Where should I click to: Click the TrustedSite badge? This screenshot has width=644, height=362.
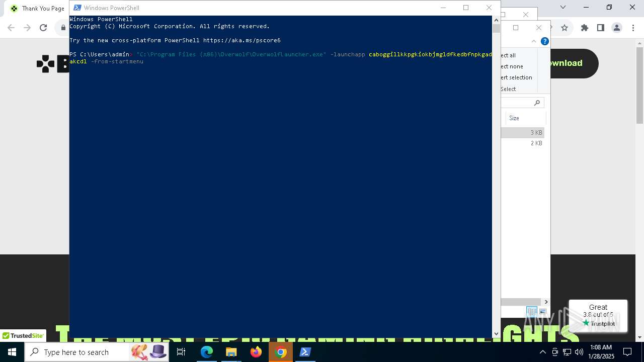tap(23, 336)
